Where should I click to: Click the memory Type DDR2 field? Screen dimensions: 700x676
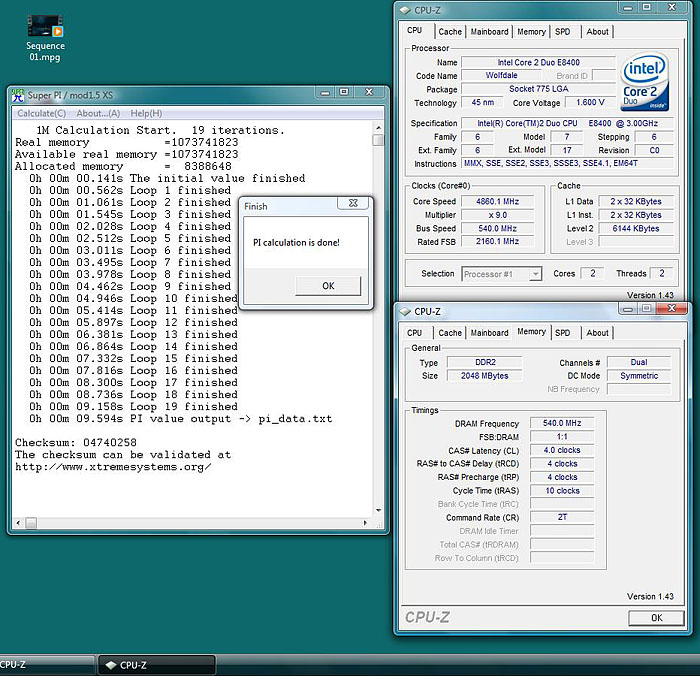(485, 362)
